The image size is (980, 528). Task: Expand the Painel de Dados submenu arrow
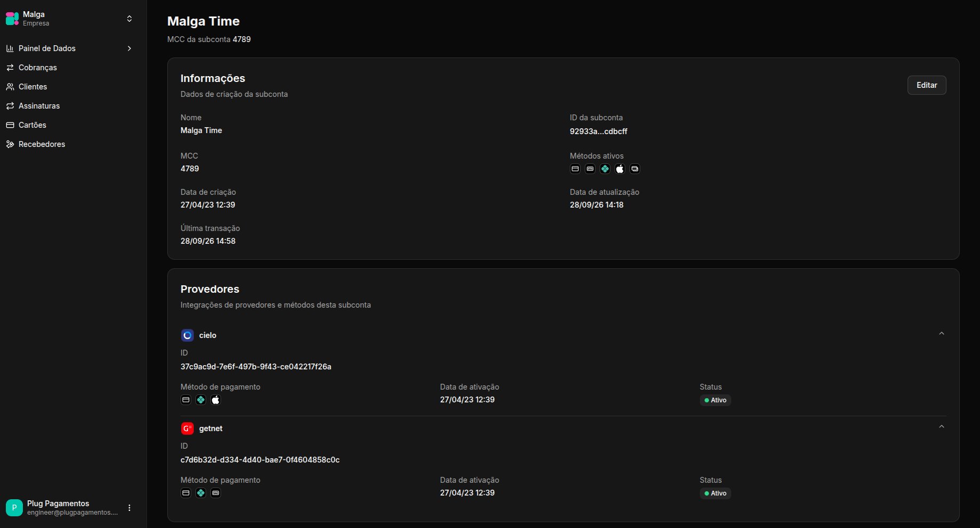tap(129, 48)
